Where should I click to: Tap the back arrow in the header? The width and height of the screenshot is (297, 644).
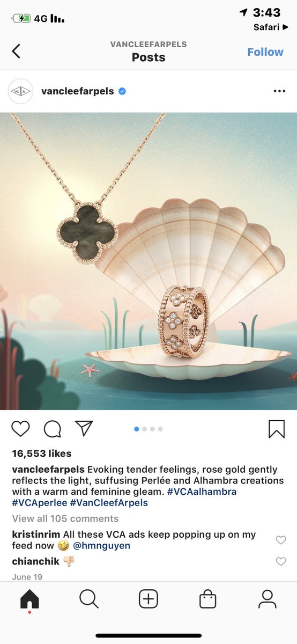coord(16,52)
